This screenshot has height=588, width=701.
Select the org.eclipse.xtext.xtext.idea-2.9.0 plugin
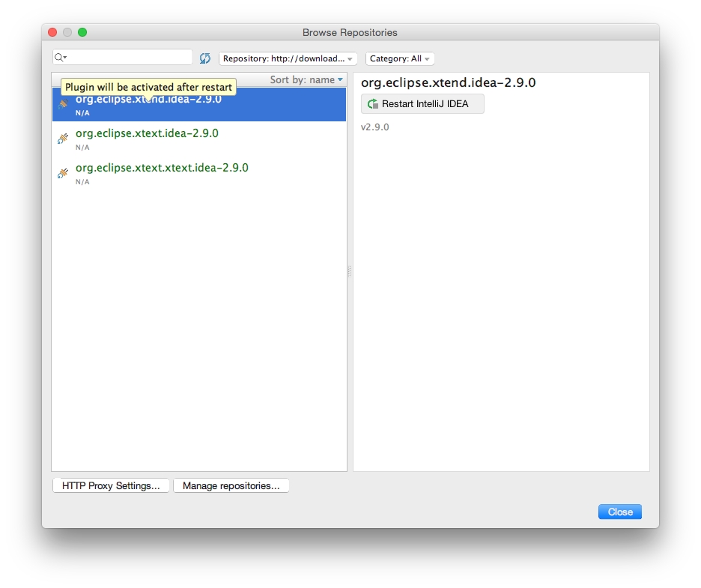coord(162,167)
